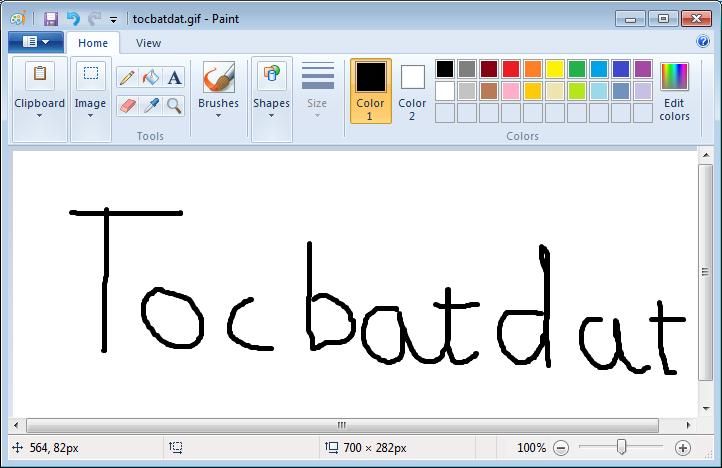Image resolution: width=722 pixels, height=468 pixels.
Task: Select the Eraser tool
Action: [x=127, y=105]
